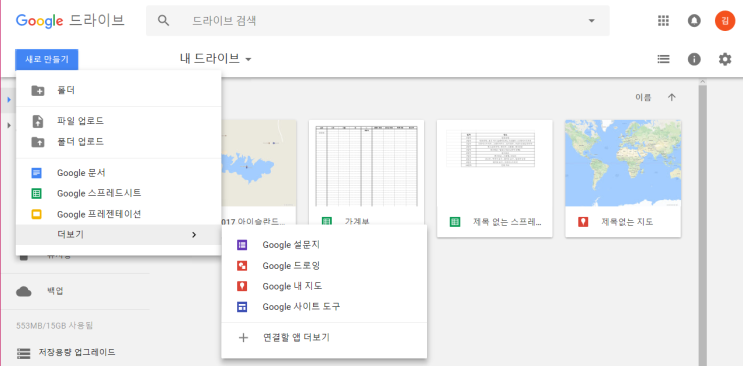Click the purple Google Forms icon
The image size is (743, 366).
coord(242,245)
